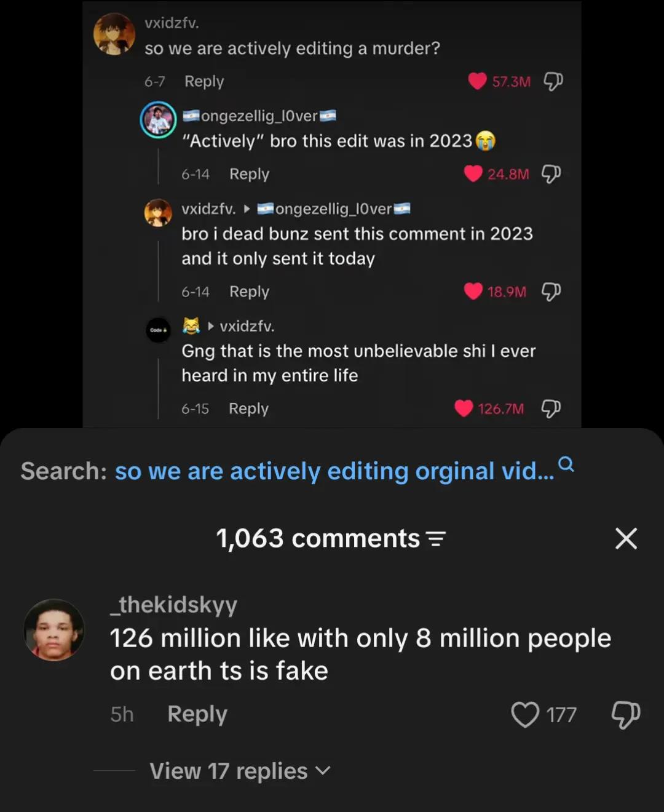Dislike the _thekidskyy comment
Screen dimensions: 664x812
(626, 715)
